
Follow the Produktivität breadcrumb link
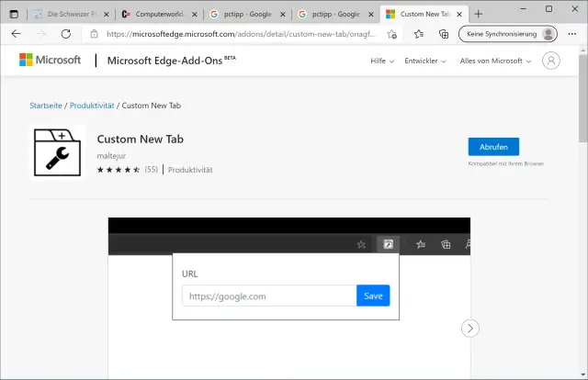[x=92, y=106]
